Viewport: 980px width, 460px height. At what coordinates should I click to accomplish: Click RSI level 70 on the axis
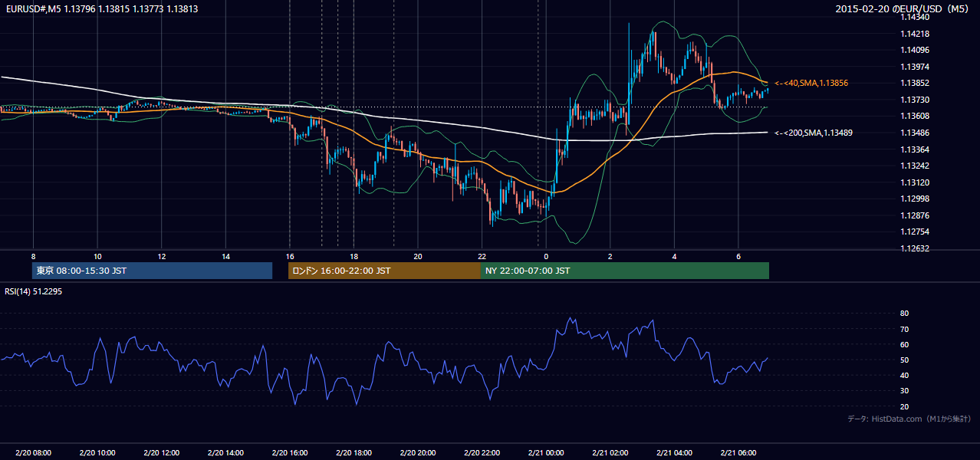(904, 330)
